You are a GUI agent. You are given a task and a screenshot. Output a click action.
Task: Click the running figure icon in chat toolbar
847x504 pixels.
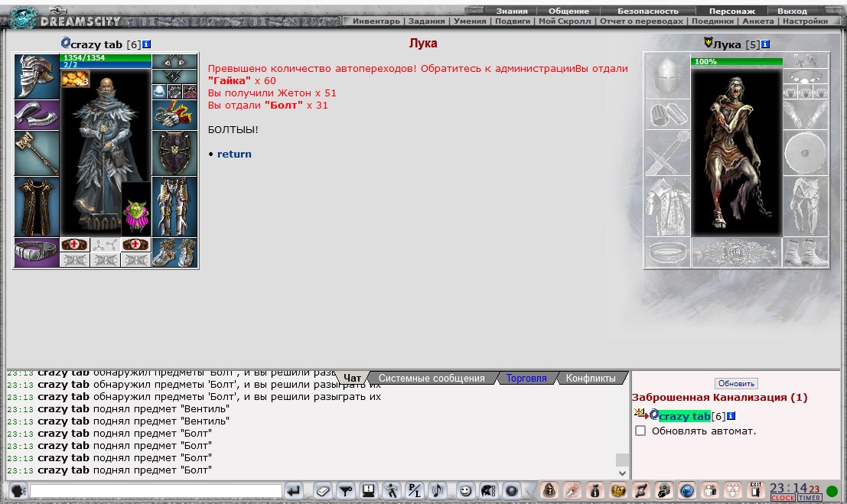(x=391, y=491)
